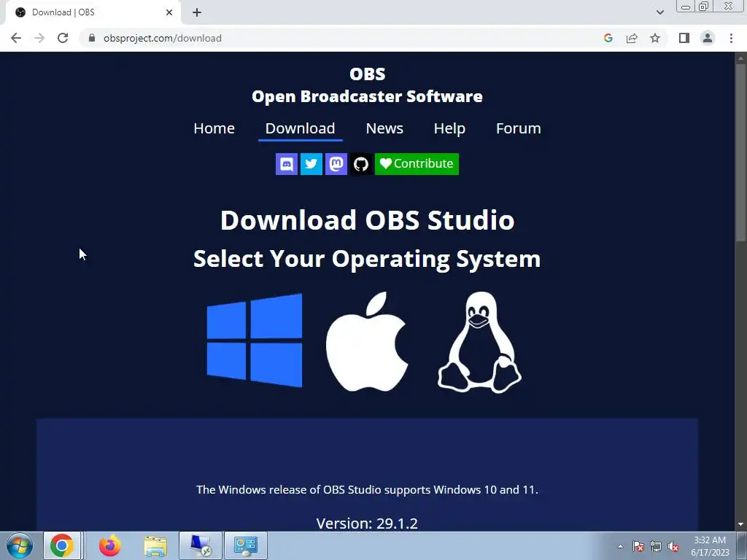Open the remote desktop taskbar icon

[x=201, y=545]
